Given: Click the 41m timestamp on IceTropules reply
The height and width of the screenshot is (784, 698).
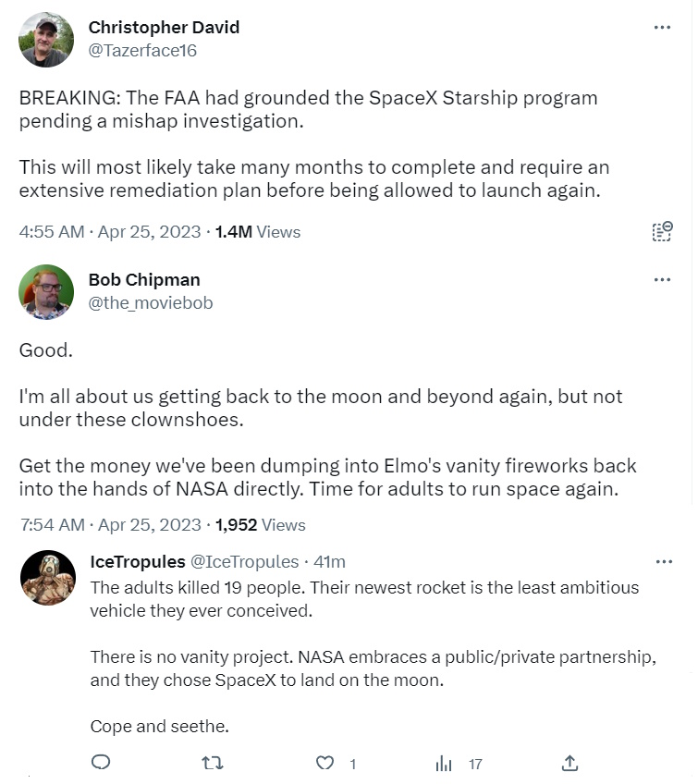Looking at the screenshot, I should [x=329, y=561].
